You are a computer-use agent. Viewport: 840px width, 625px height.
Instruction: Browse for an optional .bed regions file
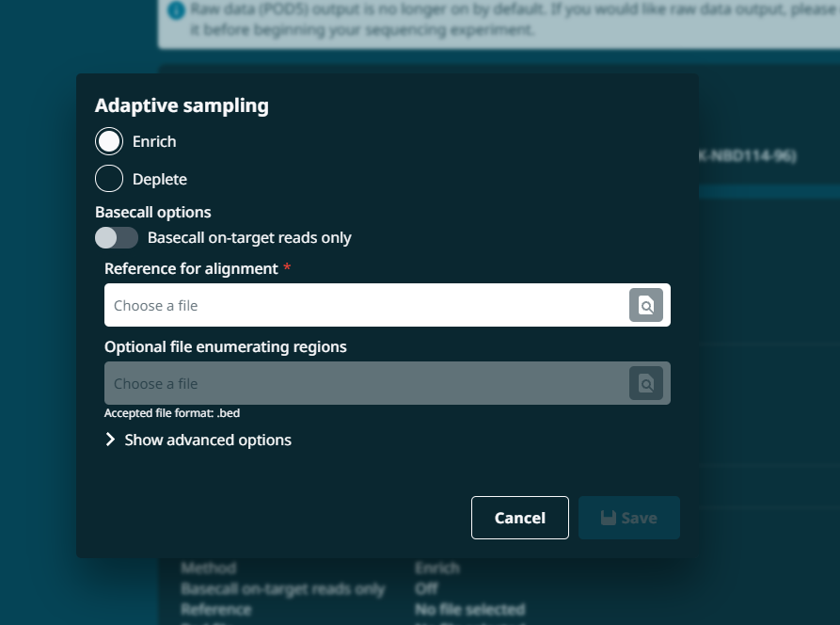pos(645,383)
